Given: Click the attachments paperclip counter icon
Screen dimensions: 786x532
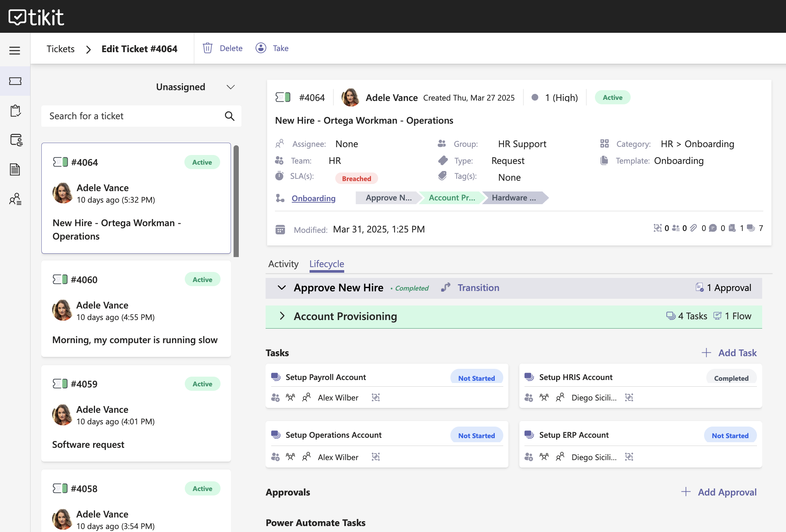Looking at the screenshot, I should click(x=693, y=228).
